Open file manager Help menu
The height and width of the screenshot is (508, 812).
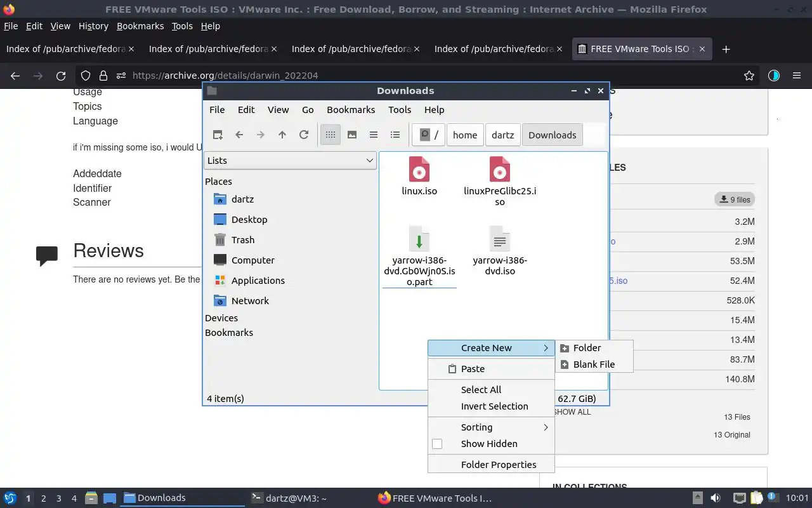(435, 110)
